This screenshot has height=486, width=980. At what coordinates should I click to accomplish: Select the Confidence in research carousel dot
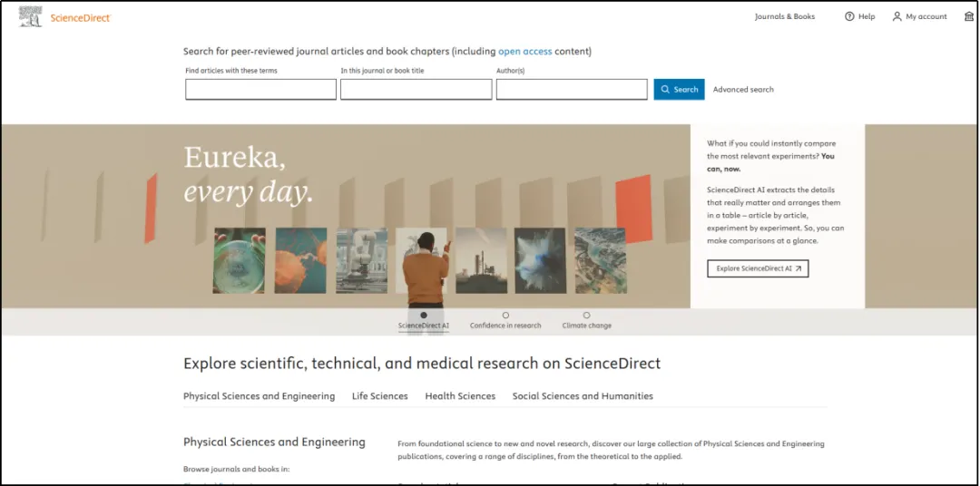click(505, 316)
